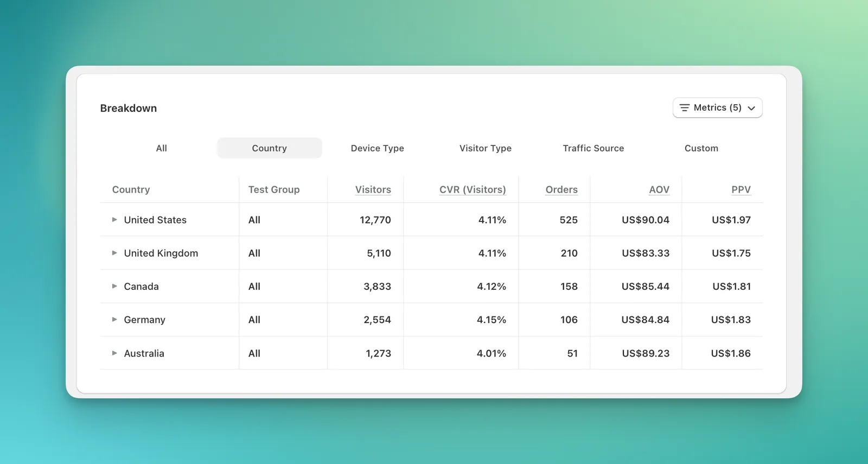This screenshot has width=868, height=464.
Task: Switch to the Traffic Source tab
Action: tap(593, 148)
